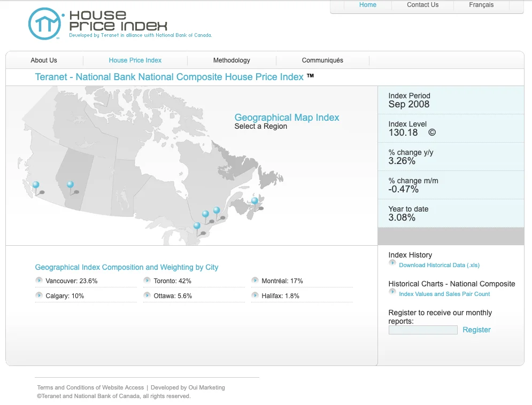Image resolution: width=532 pixels, height=405 pixels.
Task: Select the Calgary pin on the map
Action: (x=70, y=185)
